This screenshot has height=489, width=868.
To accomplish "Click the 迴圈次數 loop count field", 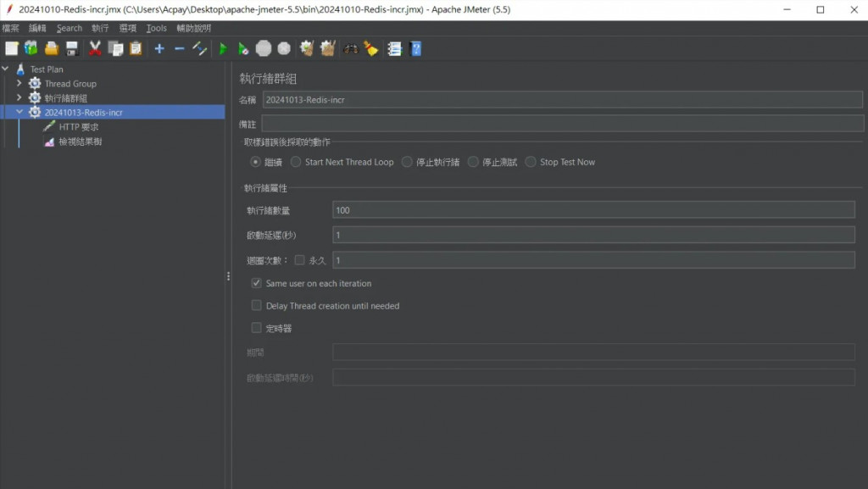I will pyautogui.click(x=593, y=260).
